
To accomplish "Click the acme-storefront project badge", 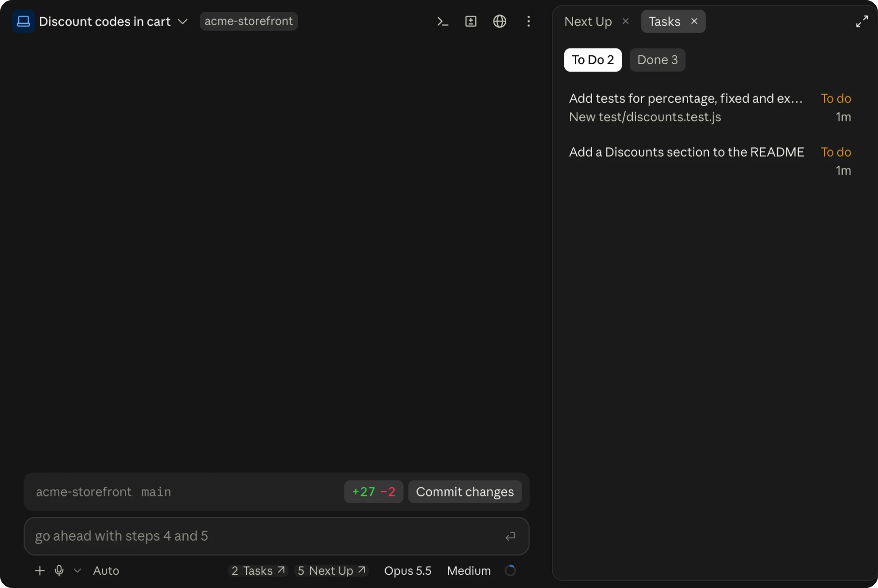I will 249,21.
